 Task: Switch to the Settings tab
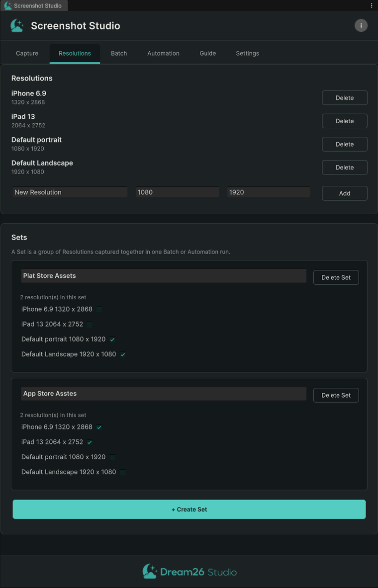pos(247,53)
